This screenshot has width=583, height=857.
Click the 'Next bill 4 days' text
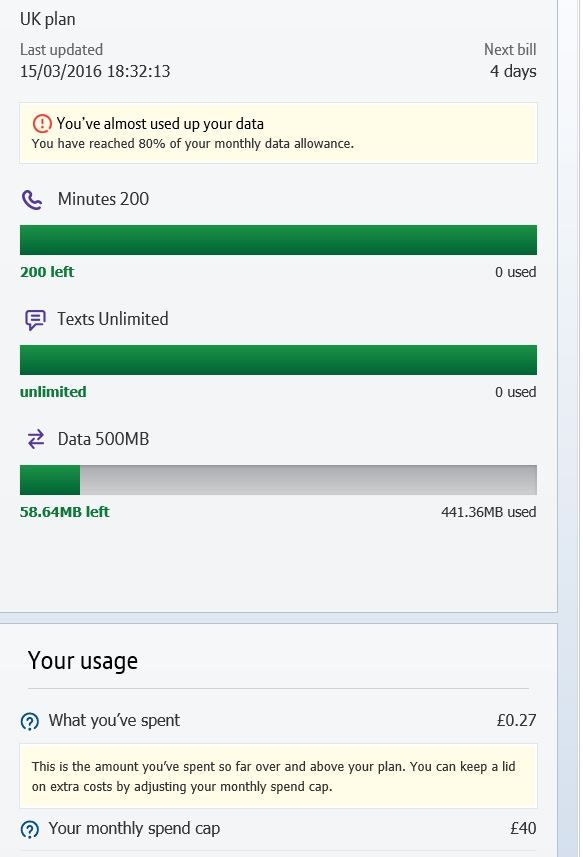[510, 60]
